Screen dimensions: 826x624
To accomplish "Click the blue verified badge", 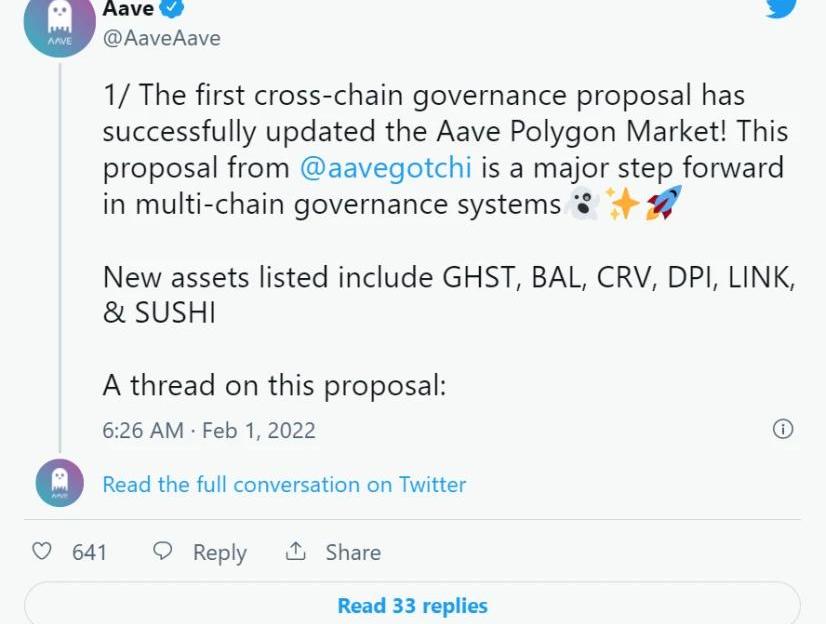I will 172,9.
